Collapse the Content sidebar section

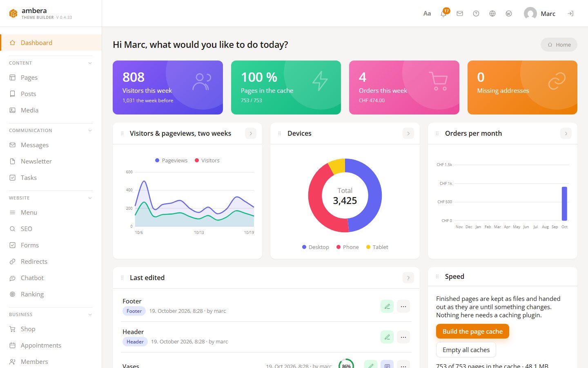[90, 63]
